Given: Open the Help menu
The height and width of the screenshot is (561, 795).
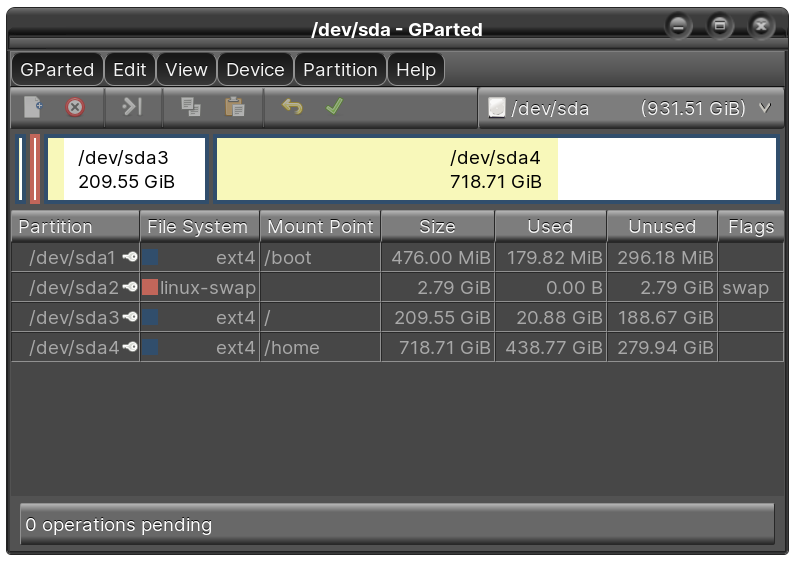Looking at the screenshot, I should (x=416, y=70).
